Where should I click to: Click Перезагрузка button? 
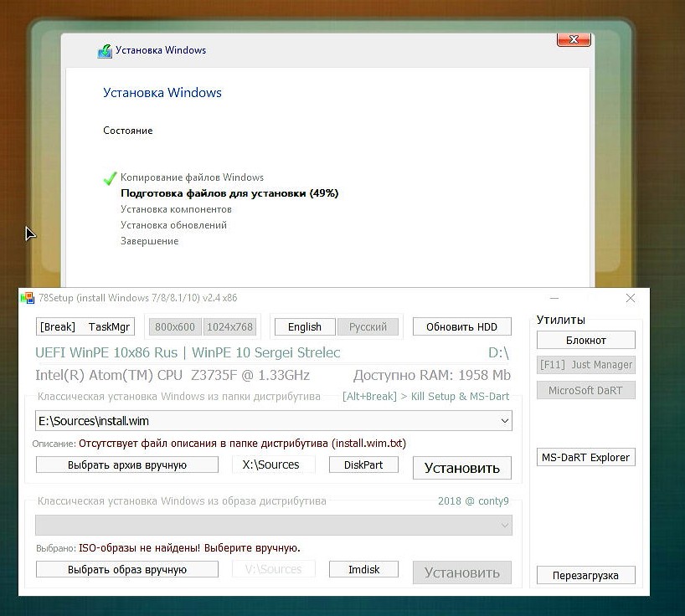click(586, 575)
